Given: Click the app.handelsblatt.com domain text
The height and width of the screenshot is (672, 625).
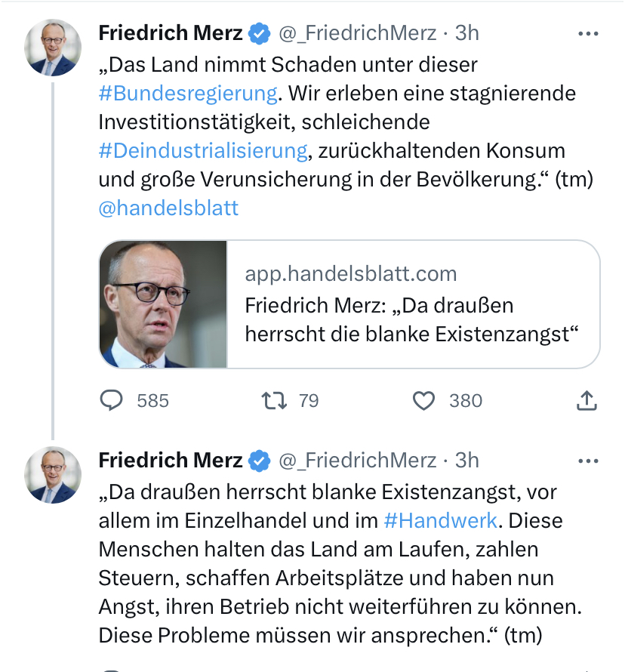Looking at the screenshot, I should coord(351,274).
